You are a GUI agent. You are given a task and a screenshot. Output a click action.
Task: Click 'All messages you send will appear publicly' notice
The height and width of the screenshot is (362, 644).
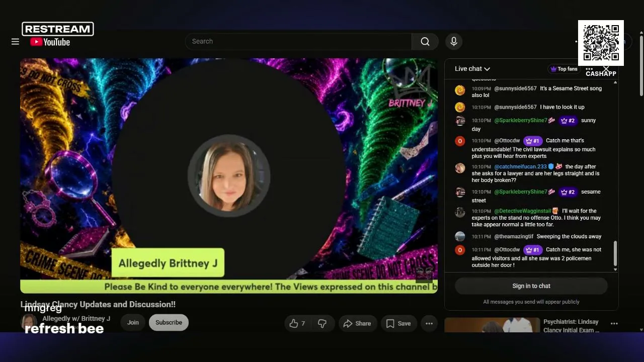pyautogui.click(x=531, y=302)
